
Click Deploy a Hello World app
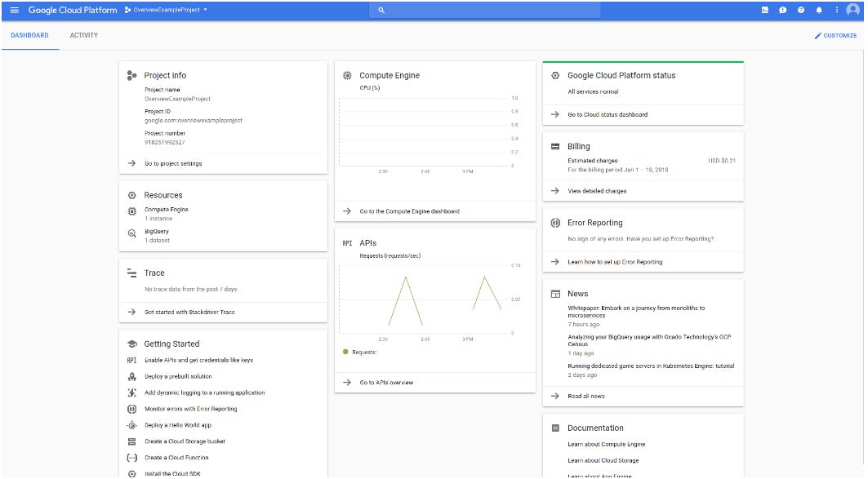[x=178, y=425]
